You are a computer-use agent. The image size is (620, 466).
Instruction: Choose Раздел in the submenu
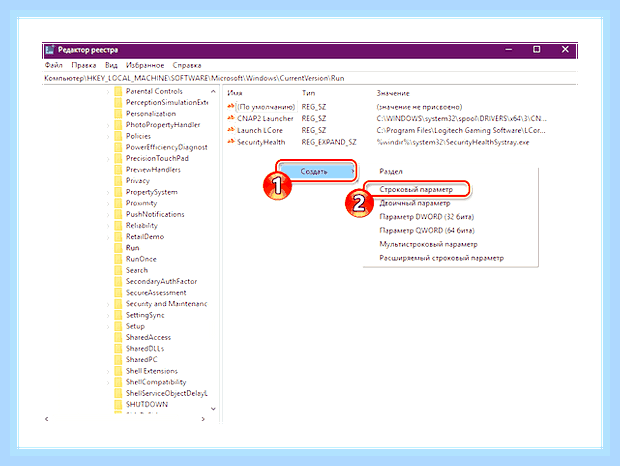[x=391, y=172]
